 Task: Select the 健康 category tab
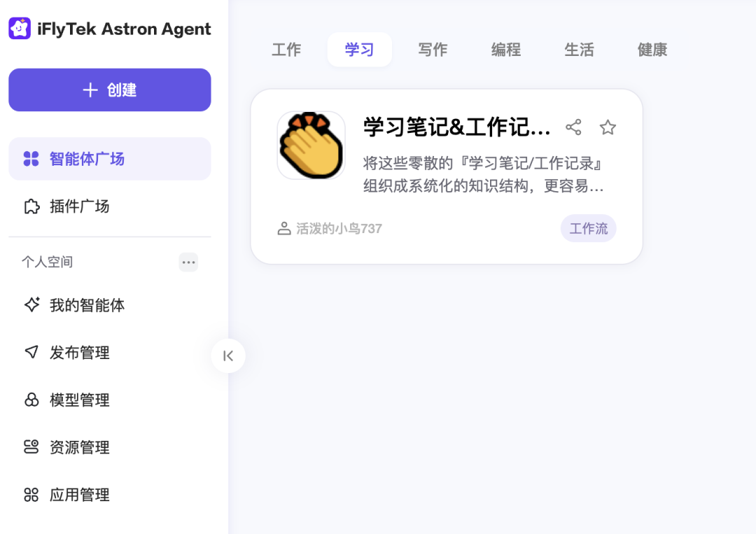[x=652, y=49]
